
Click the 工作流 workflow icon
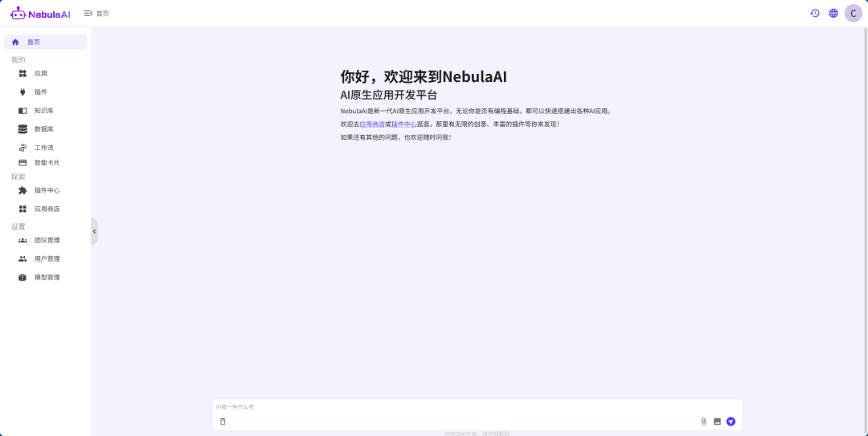pos(23,148)
